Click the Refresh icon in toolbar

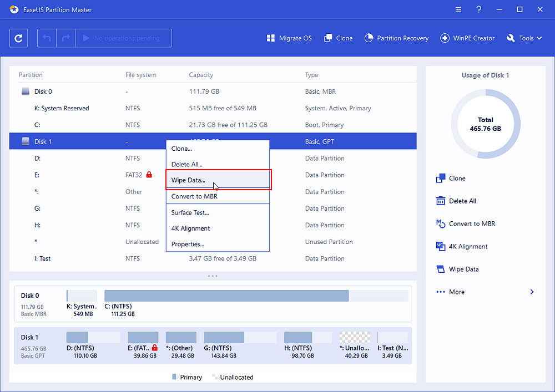coord(19,38)
